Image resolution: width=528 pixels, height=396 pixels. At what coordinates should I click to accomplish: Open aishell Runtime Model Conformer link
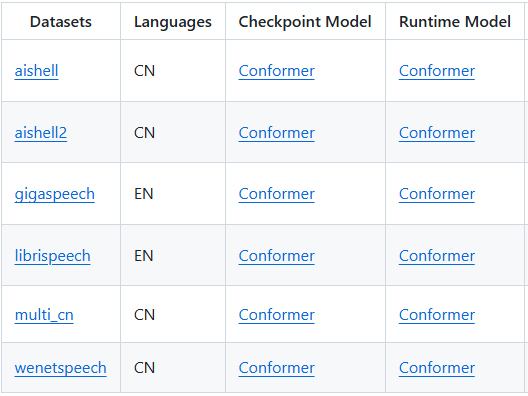[437, 71]
